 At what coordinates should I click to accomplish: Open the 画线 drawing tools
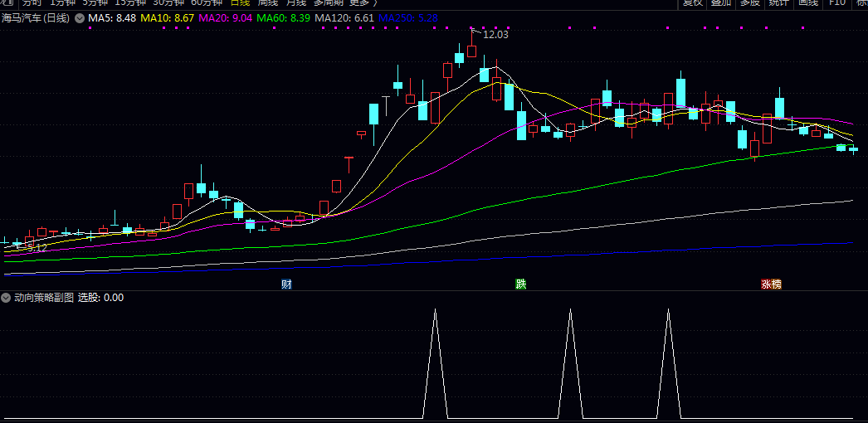tap(807, 3)
